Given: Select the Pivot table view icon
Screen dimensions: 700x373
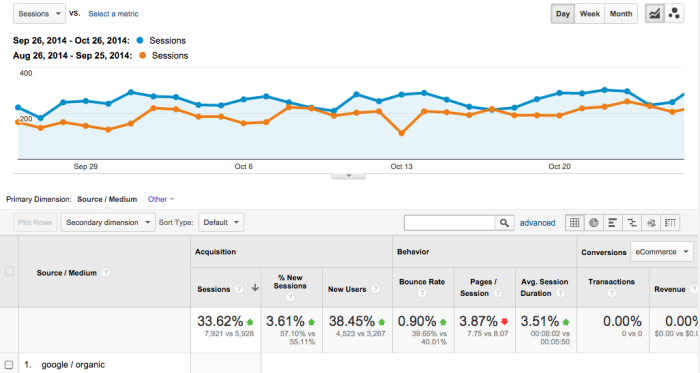Looking at the screenshot, I should 670,223.
